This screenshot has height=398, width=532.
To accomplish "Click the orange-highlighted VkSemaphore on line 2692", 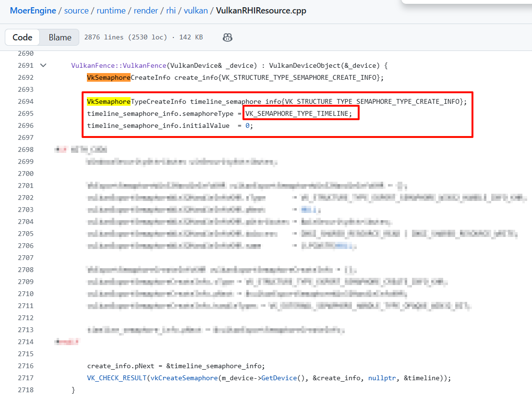I will point(109,77).
